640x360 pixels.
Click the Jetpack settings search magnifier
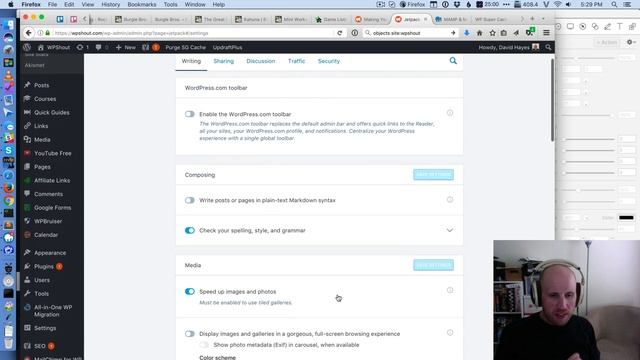tap(453, 61)
